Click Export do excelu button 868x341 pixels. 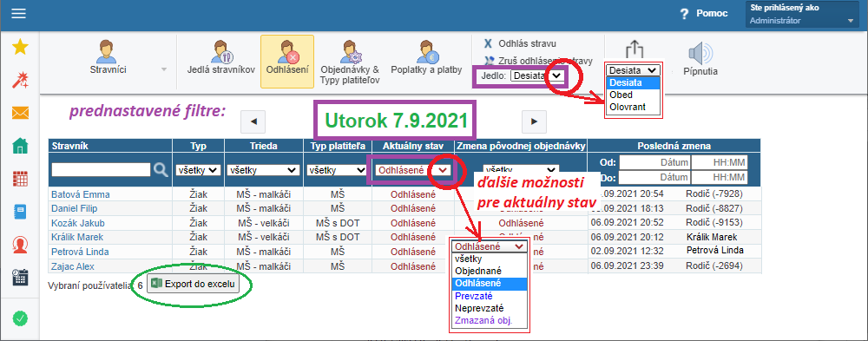[x=194, y=284]
